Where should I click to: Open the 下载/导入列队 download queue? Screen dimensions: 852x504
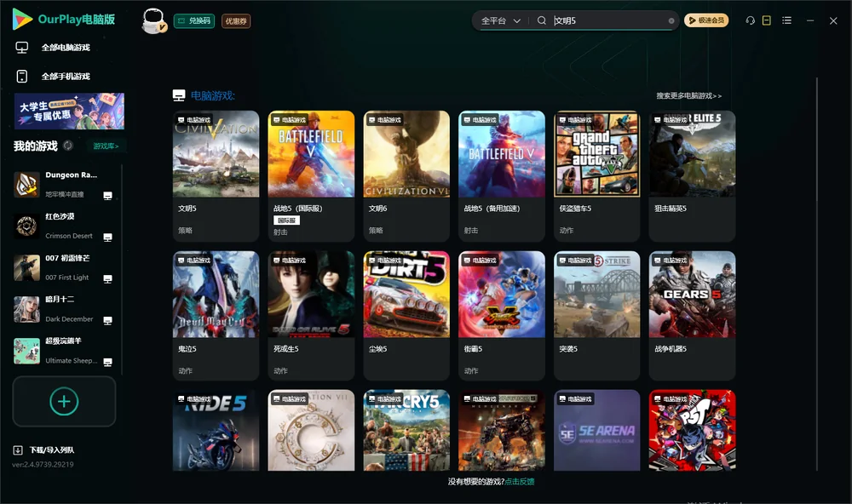(52, 450)
